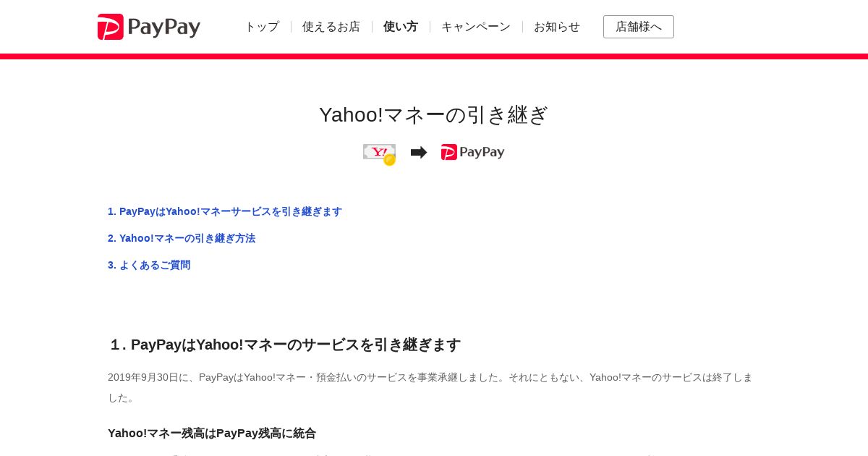Click section heading １. PayPayはYahoo!マネーのサービスを引き継ぎます
Viewport: 868px width, 456px height.
click(284, 345)
